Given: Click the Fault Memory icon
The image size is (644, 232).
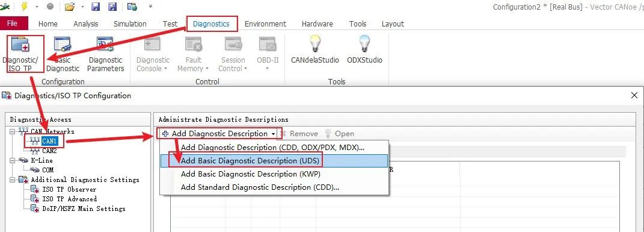Looking at the screenshot, I should pos(193,44).
